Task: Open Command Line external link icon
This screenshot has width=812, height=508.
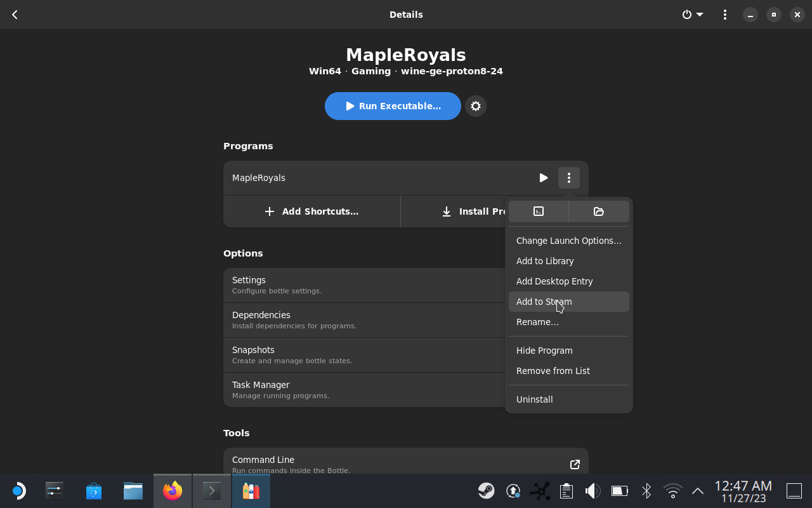Action: tap(575, 464)
